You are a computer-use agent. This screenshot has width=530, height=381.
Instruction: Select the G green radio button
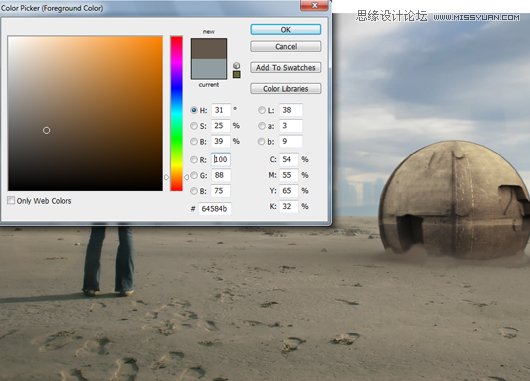(194, 175)
